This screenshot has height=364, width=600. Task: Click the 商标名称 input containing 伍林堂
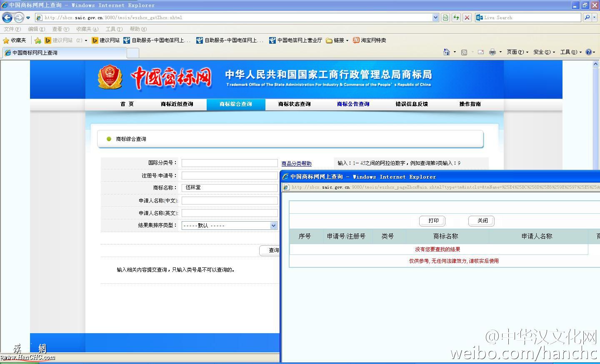pos(229,187)
